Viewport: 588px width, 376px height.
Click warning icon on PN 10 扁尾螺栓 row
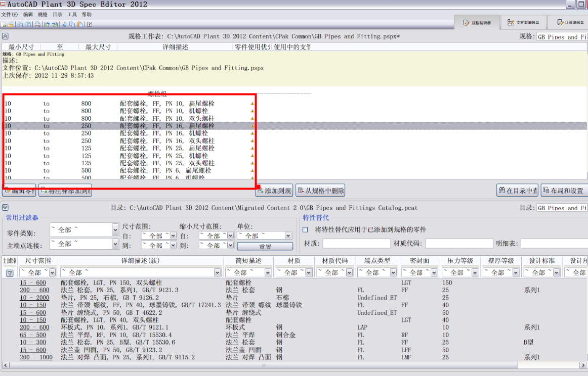pyautogui.click(x=252, y=104)
